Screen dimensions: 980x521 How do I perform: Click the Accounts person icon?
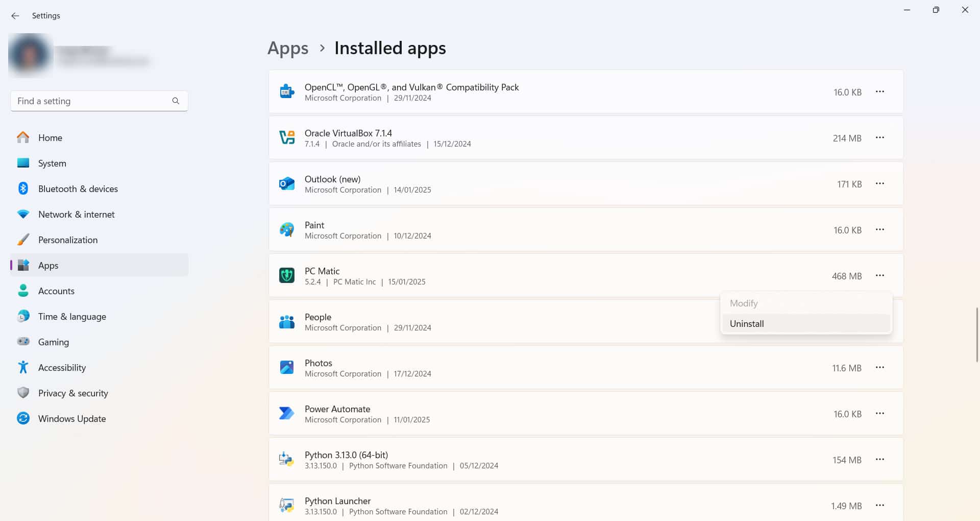23,291
